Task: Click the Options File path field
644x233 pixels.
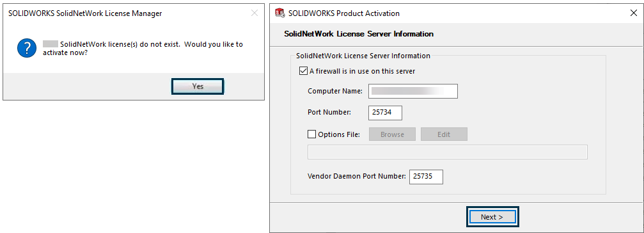Action: tap(448, 152)
